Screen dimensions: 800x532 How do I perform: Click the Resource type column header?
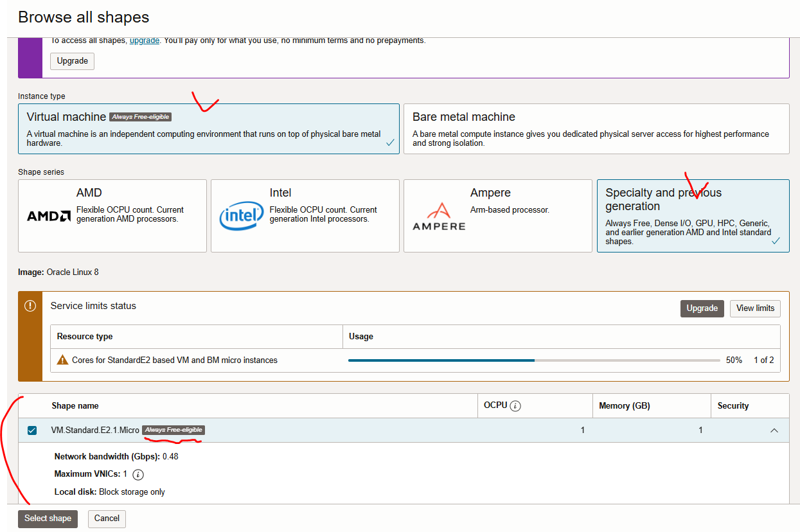(85, 337)
